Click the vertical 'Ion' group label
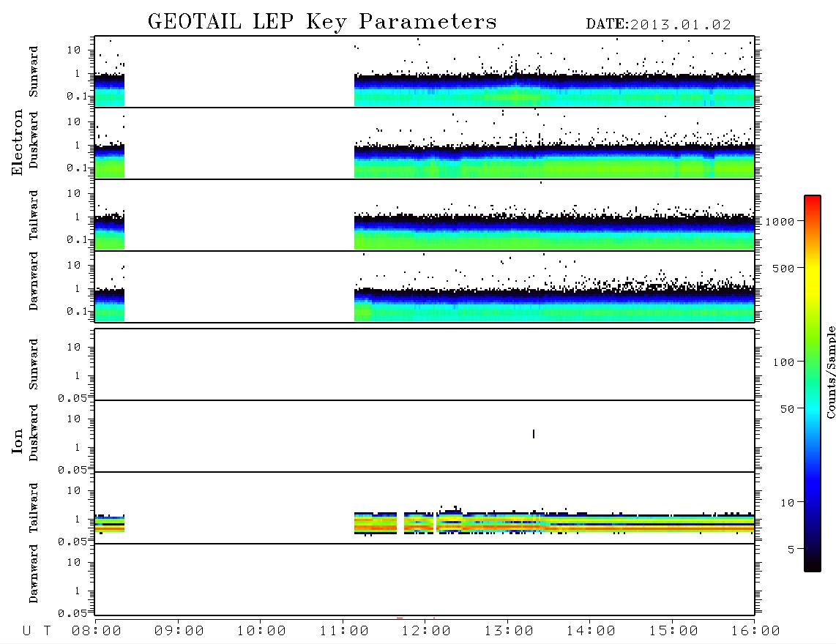Image resolution: width=836 pixels, height=644 pixels. (18, 441)
